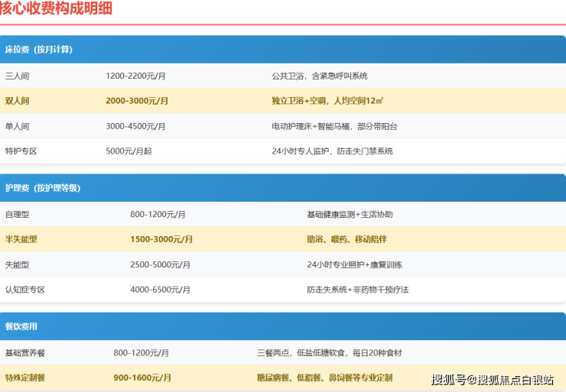Select the 护理费 (按护理等级) section header
The height and width of the screenshot is (392, 566).
click(283, 188)
